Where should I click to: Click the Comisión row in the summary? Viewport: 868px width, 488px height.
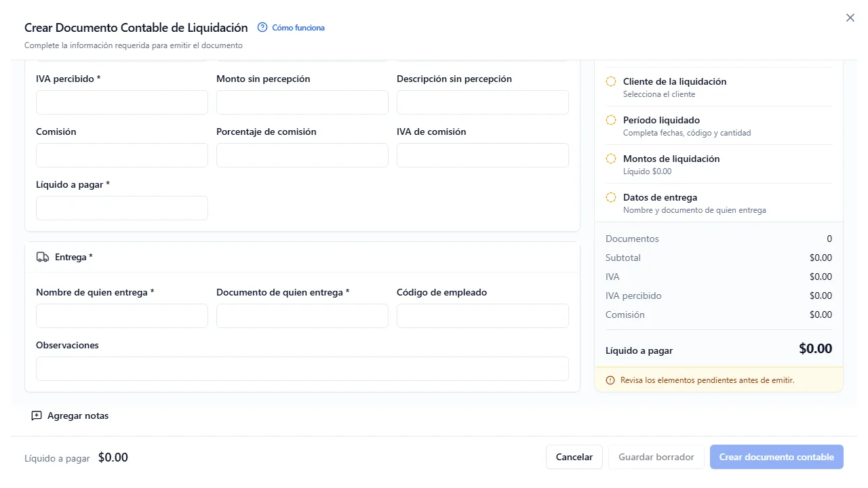tap(719, 314)
